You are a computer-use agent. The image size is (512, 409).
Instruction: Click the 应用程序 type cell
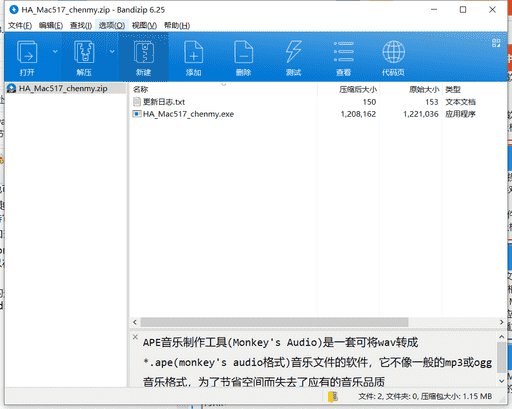[460, 114]
